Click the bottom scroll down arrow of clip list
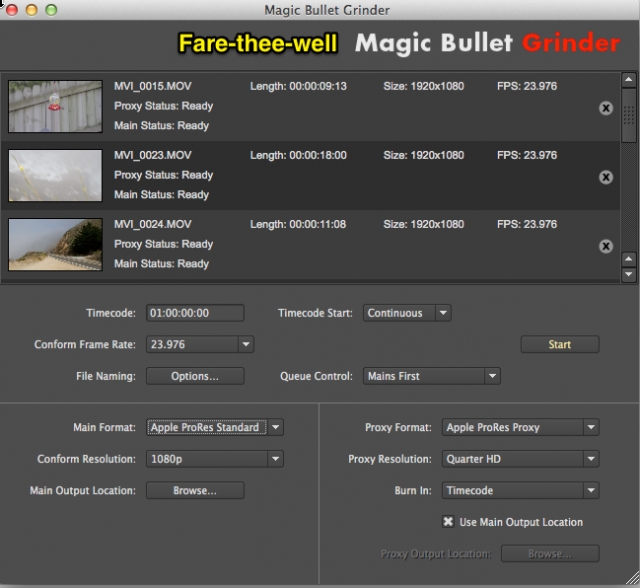The height and width of the screenshot is (588, 640). point(629,274)
